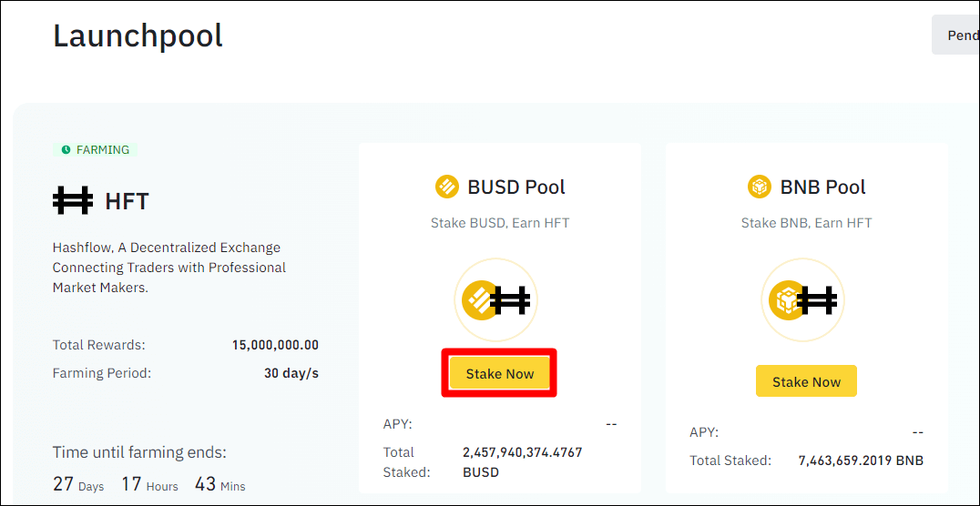The image size is (980, 506).
Task: Click the Hashflow description paragraph
Action: click(x=169, y=268)
